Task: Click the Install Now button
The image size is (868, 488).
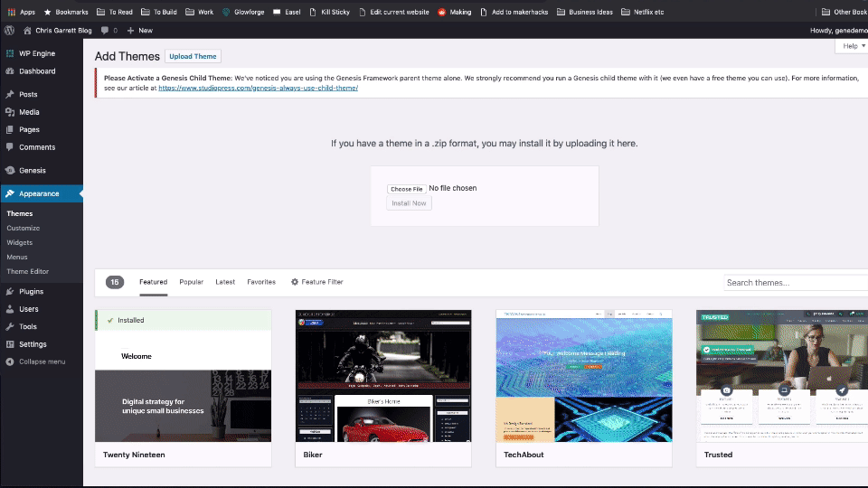Action: tap(409, 203)
